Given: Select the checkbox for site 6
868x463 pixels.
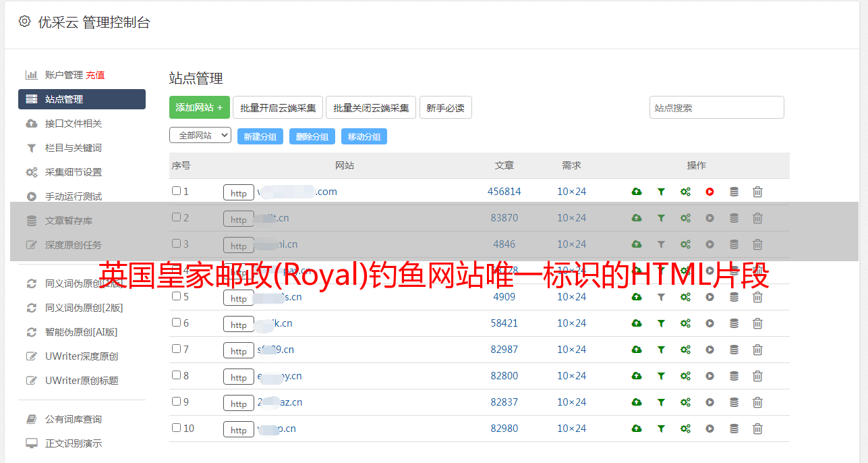Looking at the screenshot, I should point(176,323).
